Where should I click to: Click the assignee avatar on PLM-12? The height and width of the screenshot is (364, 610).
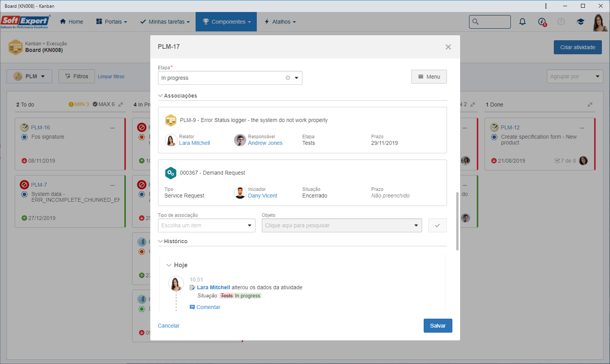[583, 161]
